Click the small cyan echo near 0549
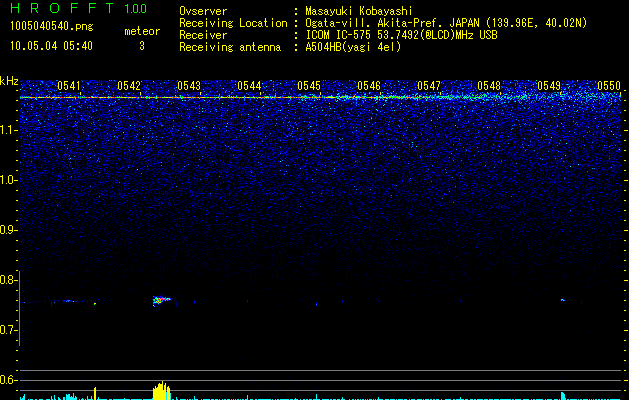This screenshot has width=629, height=400. click(563, 300)
